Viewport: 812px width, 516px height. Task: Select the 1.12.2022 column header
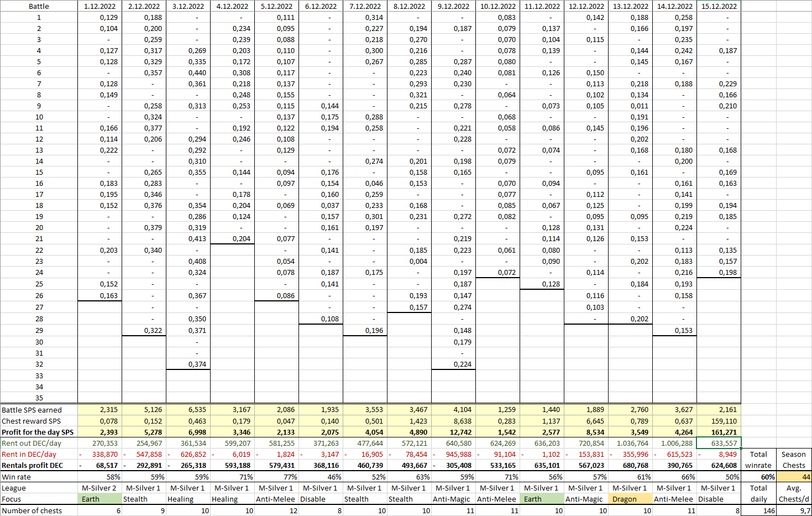point(99,6)
